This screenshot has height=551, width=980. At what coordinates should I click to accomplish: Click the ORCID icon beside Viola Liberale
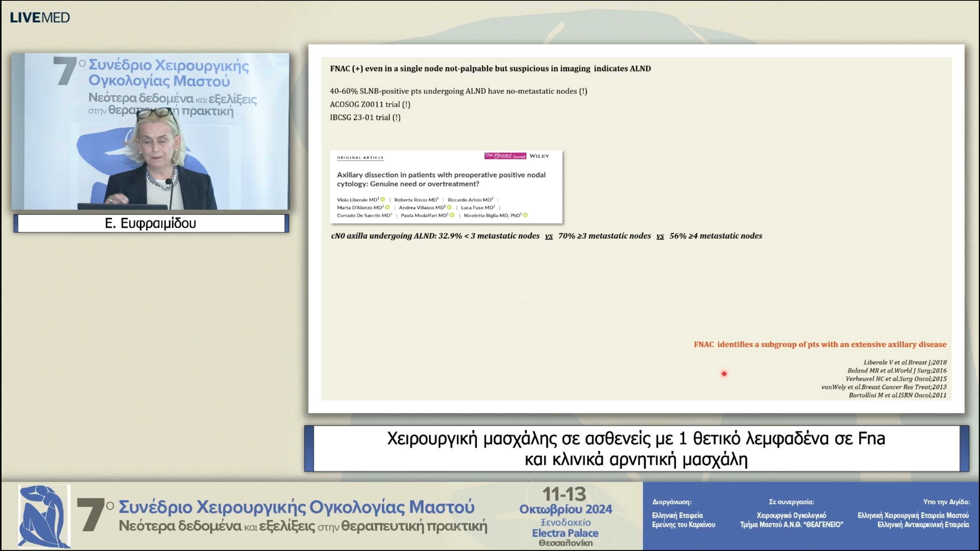[382, 199]
